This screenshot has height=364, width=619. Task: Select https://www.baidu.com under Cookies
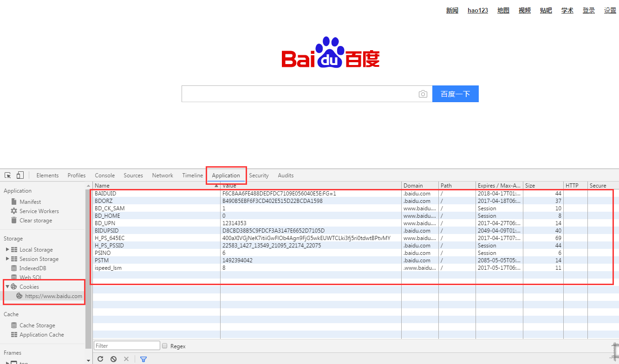click(53, 296)
